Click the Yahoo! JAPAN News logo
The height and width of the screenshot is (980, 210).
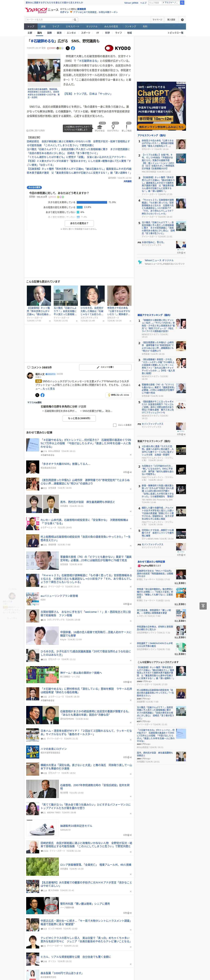click(42, 10)
